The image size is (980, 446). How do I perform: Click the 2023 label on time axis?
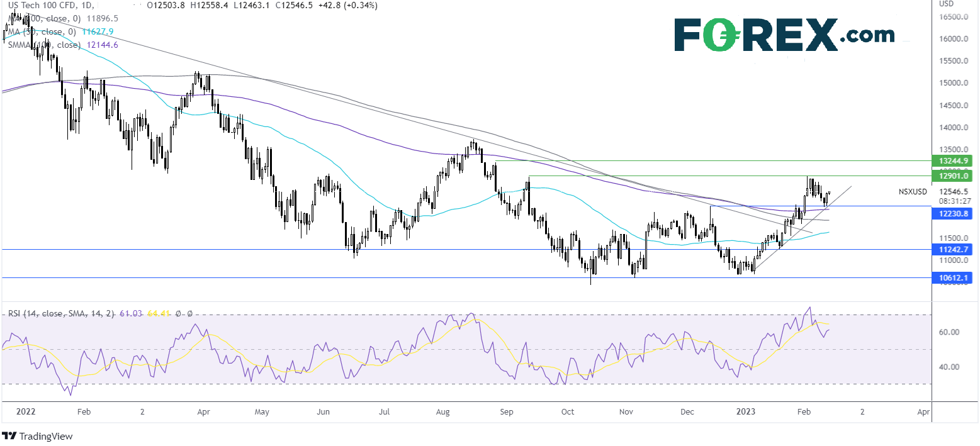[x=745, y=411]
